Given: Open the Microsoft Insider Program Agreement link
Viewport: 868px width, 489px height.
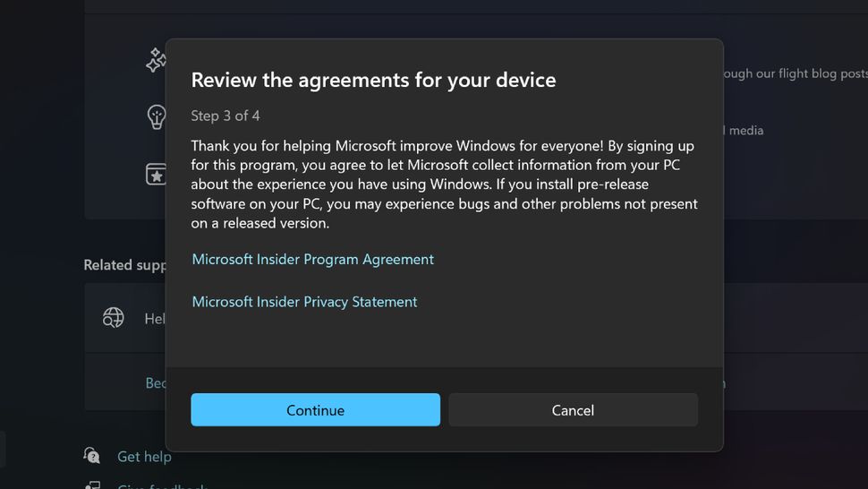Looking at the screenshot, I should pos(312,260).
